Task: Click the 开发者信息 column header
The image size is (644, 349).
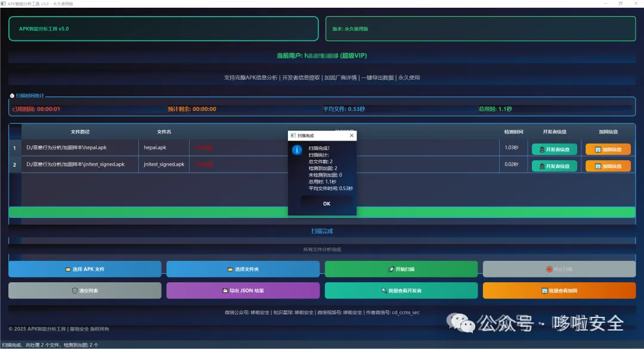Action: (555, 132)
